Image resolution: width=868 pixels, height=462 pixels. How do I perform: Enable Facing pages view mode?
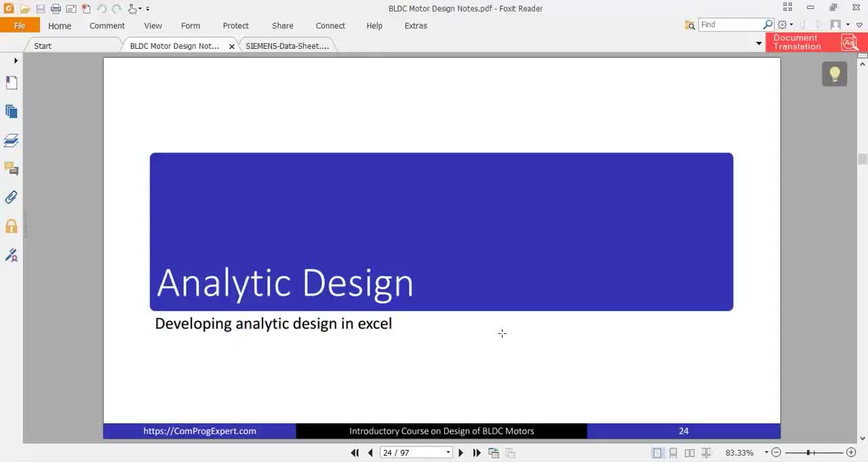tap(690, 453)
